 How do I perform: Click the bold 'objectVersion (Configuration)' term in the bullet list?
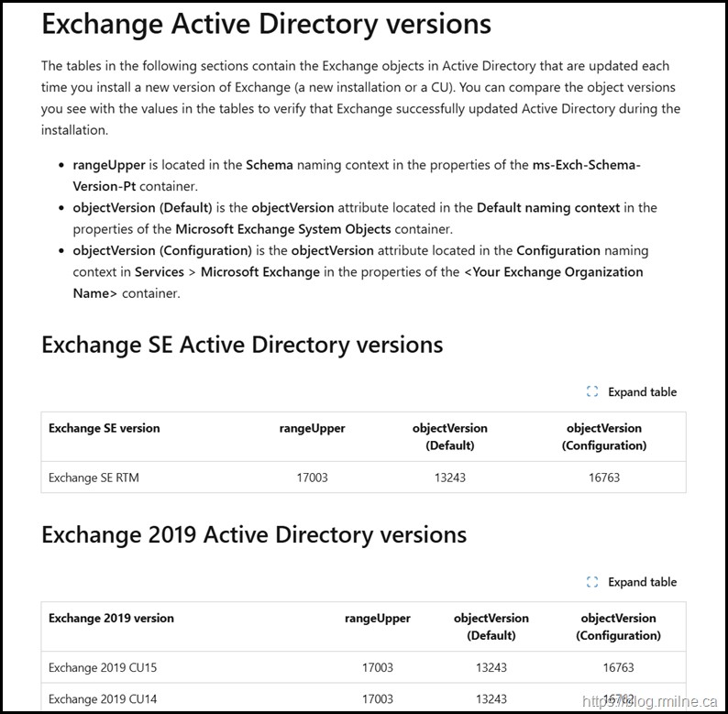coord(162,250)
